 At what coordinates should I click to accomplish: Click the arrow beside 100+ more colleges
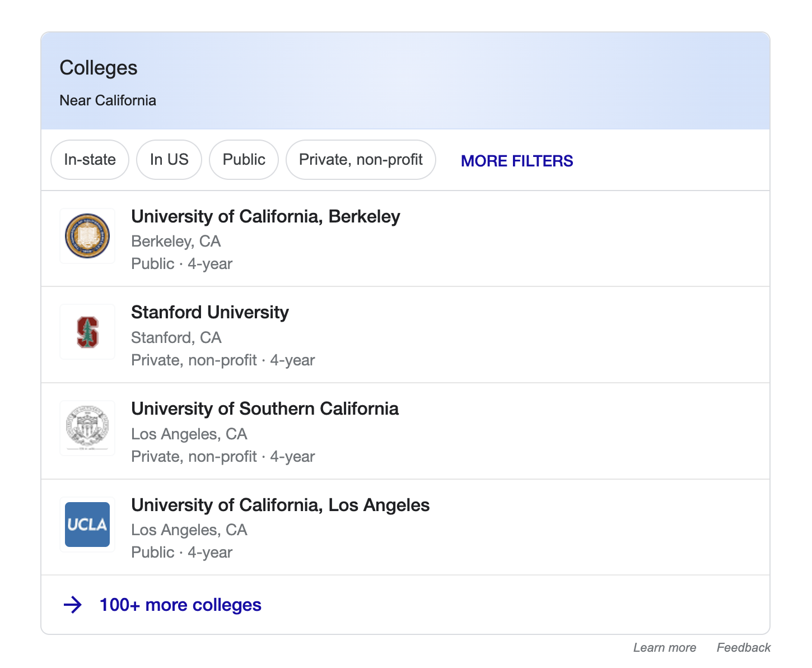[73, 605]
